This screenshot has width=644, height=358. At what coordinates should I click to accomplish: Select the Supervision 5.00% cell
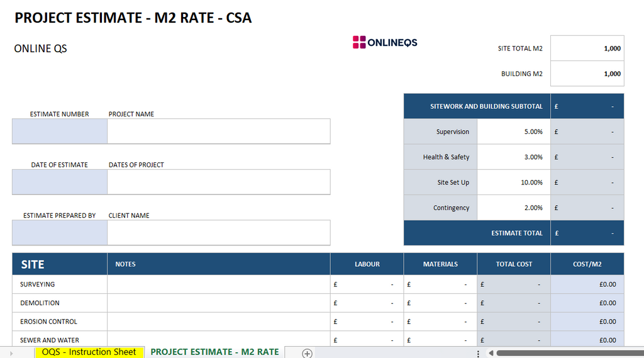pyautogui.click(x=514, y=132)
